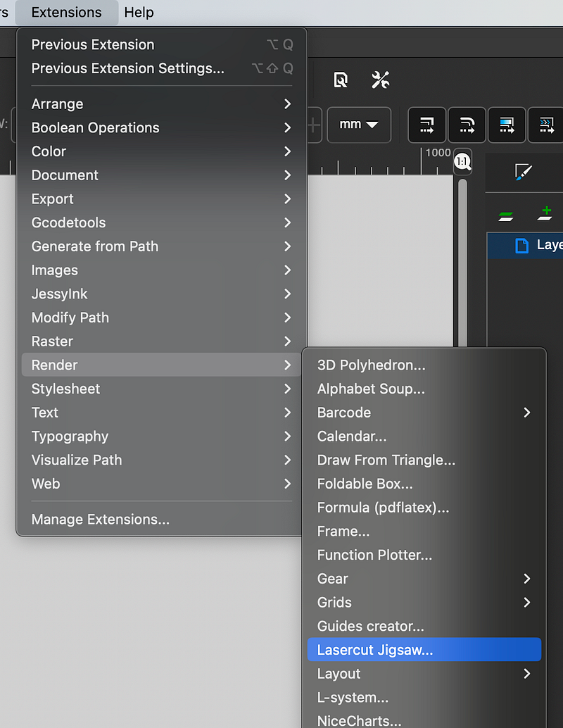Open the Frame extension
This screenshot has width=563, height=728.
click(x=424, y=531)
